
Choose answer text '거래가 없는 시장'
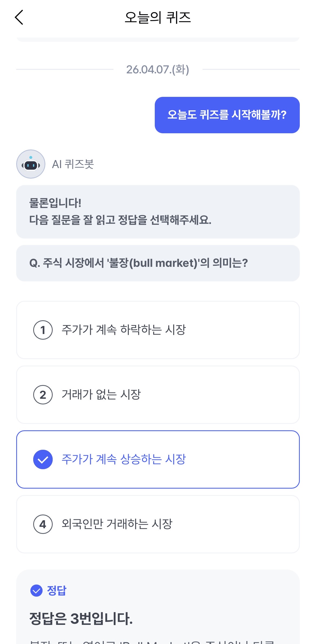tap(101, 394)
